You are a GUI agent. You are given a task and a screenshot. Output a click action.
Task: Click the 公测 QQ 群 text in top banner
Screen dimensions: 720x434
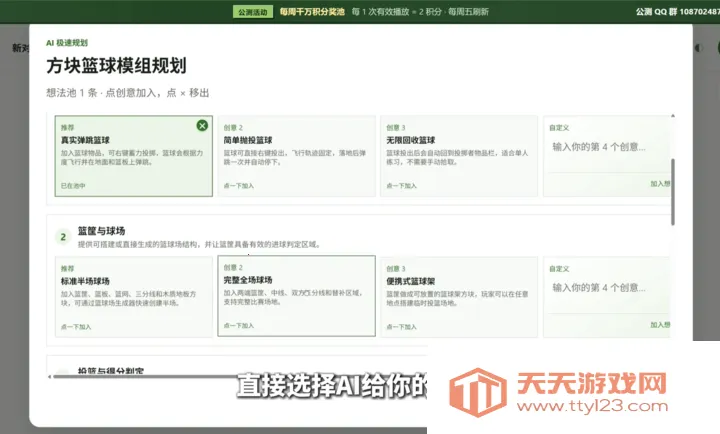click(678, 12)
